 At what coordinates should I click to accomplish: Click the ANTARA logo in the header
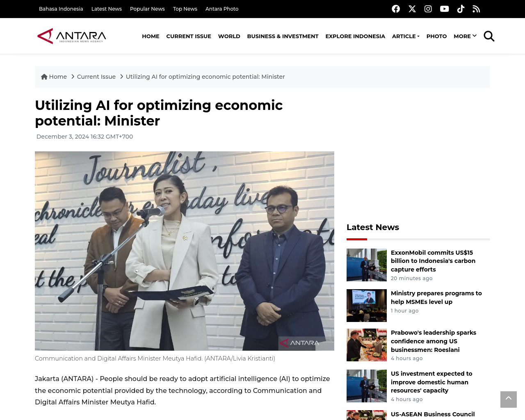click(x=72, y=36)
